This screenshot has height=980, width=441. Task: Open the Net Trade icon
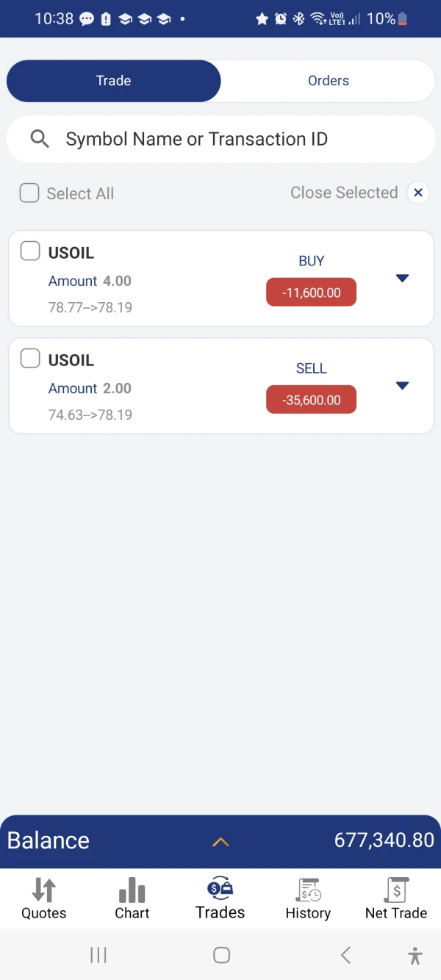point(396,890)
